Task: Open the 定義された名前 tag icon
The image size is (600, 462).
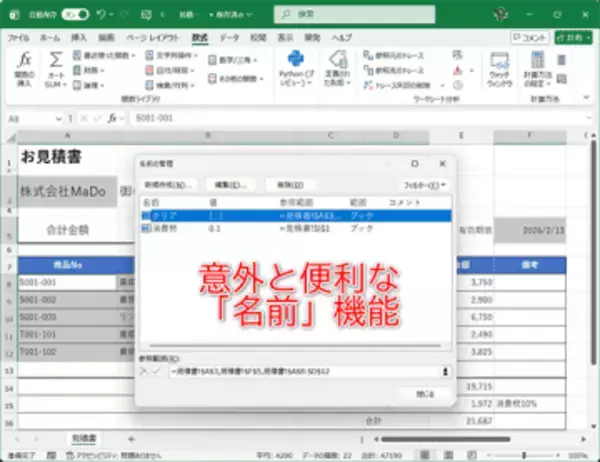Action: (x=338, y=60)
